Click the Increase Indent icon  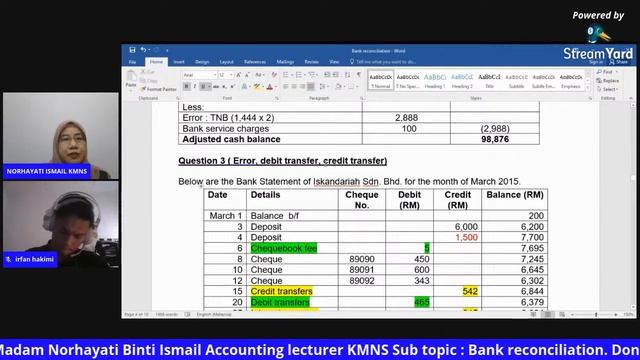[336, 75]
